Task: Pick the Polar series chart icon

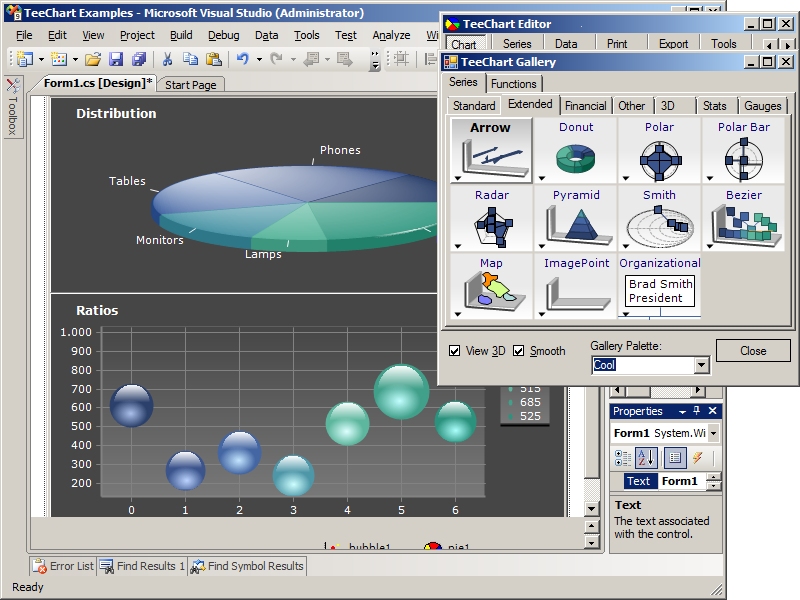Action: (x=660, y=150)
